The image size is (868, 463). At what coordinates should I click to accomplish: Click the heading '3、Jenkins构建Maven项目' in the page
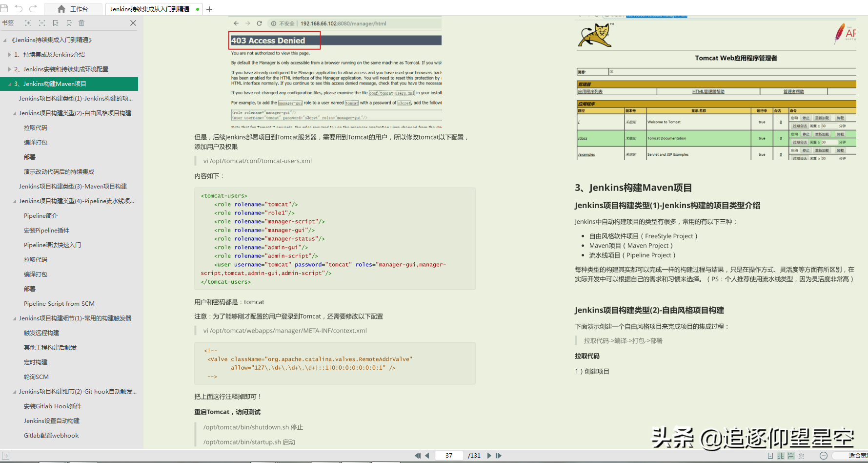pos(633,188)
